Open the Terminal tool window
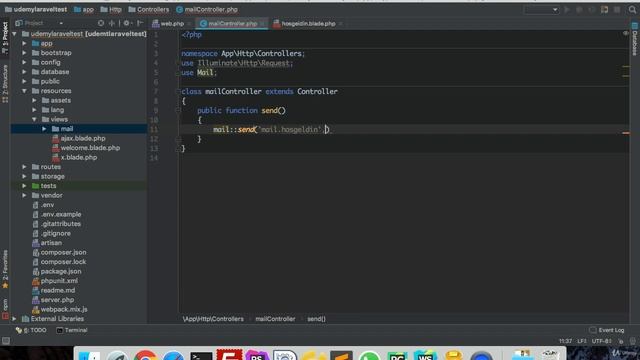 coord(72,330)
